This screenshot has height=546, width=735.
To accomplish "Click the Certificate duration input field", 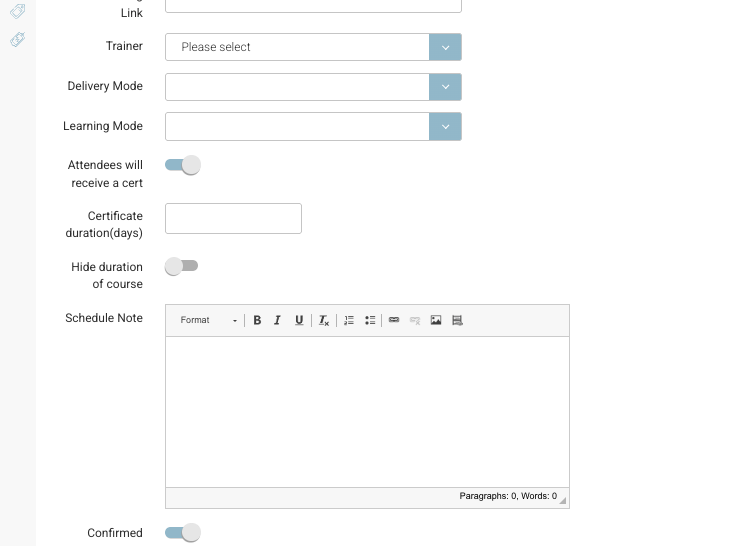I will (233, 219).
